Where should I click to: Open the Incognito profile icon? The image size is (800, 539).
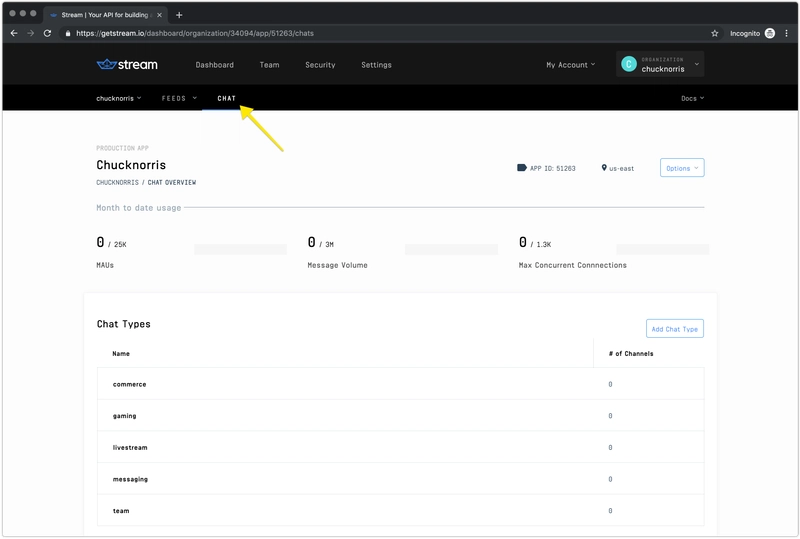[770, 33]
